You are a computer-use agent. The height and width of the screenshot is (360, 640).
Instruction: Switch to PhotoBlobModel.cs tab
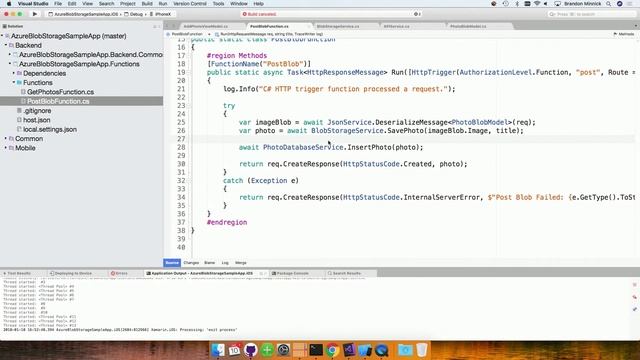468,26
